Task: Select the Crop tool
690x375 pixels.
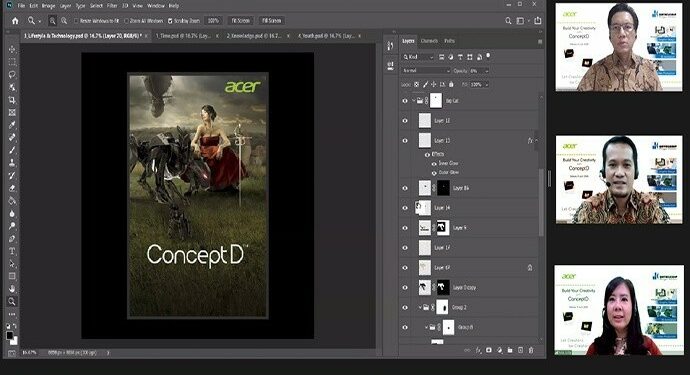Action: pyautogui.click(x=12, y=100)
